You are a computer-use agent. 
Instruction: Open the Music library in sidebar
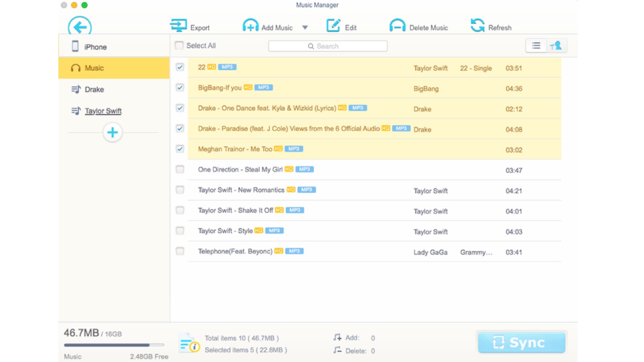coord(114,68)
